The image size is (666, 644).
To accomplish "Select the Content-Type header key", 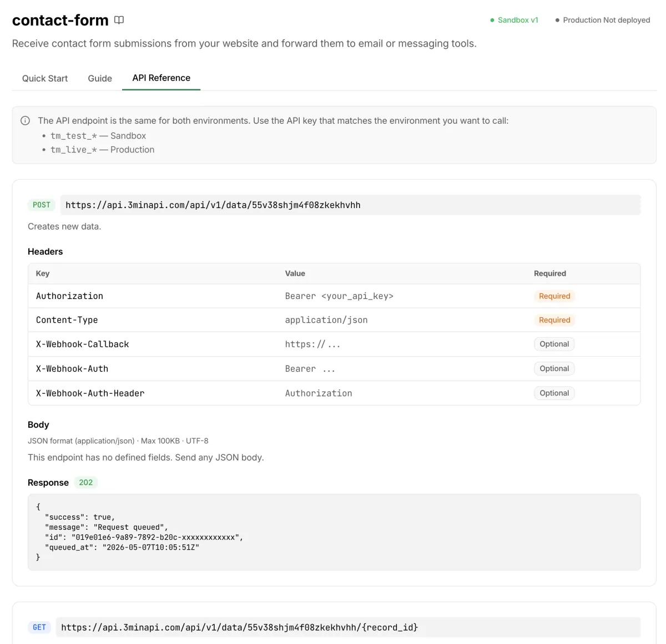I will pos(67,320).
